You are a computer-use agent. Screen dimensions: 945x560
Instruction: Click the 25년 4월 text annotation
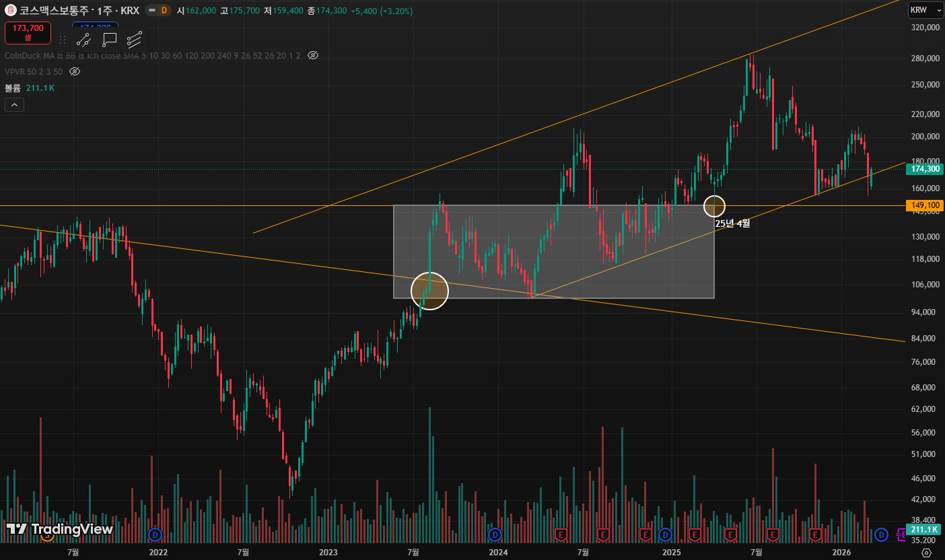732,223
